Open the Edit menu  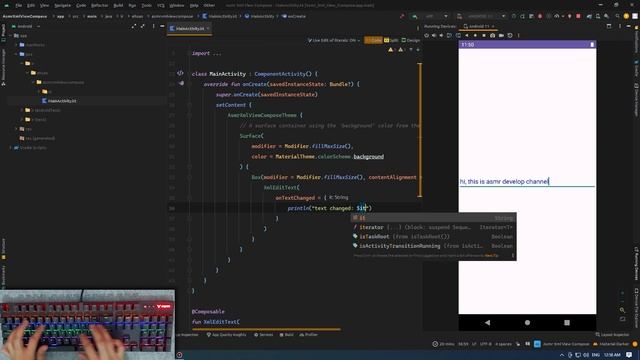(31, 6)
